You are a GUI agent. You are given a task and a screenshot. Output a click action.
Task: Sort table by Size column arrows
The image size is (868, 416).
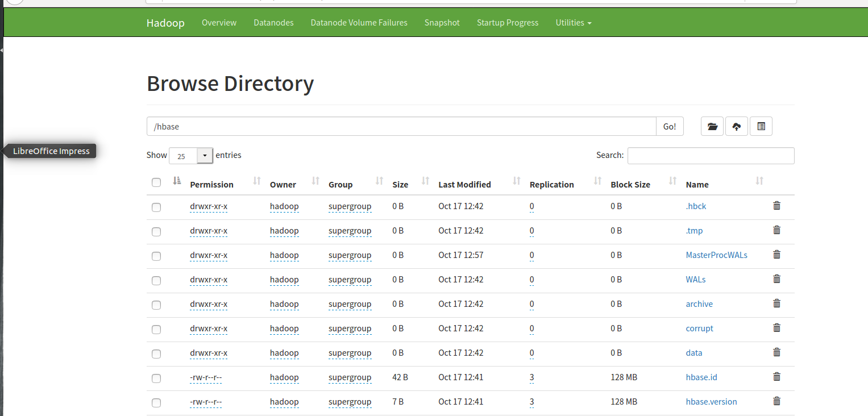[x=426, y=181]
